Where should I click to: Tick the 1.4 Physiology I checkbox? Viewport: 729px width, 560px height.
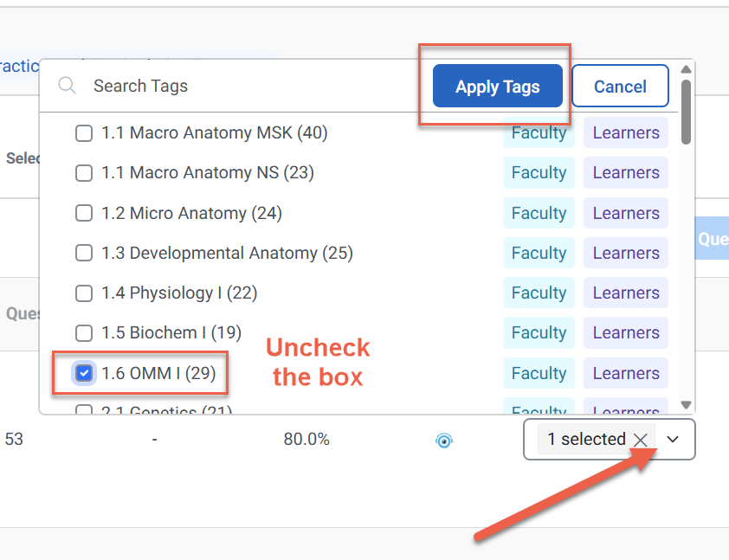(84, 293)
